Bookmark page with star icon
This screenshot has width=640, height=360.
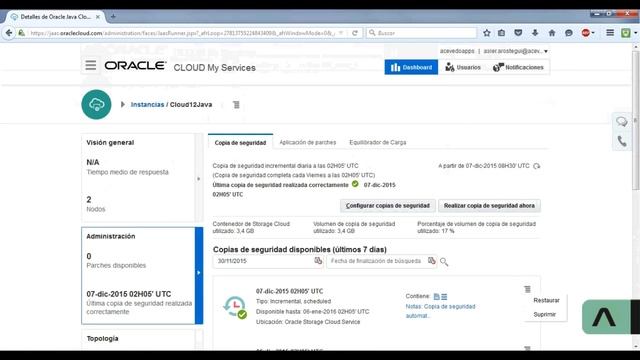(x=487, y=33)
